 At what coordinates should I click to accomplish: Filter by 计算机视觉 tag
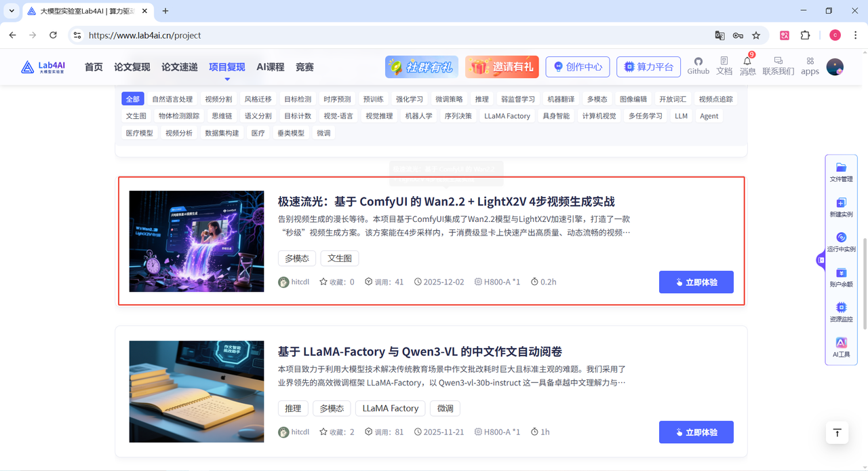599,116
